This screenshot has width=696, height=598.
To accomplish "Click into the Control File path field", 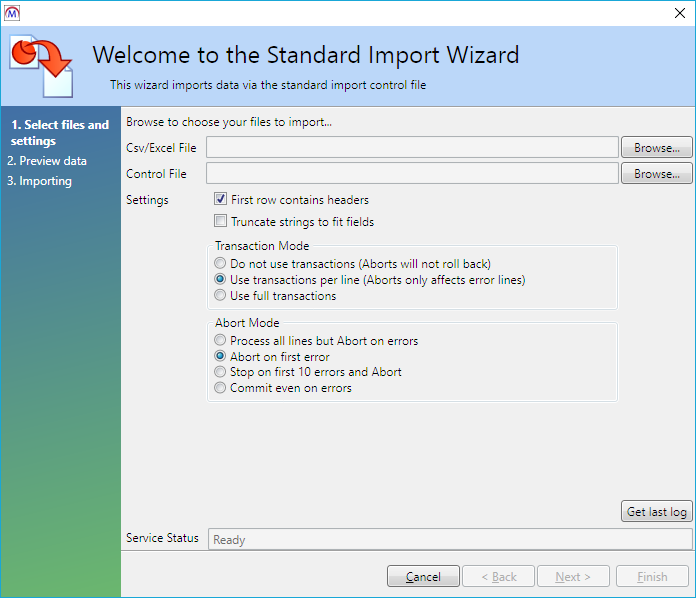I will 412,174.
